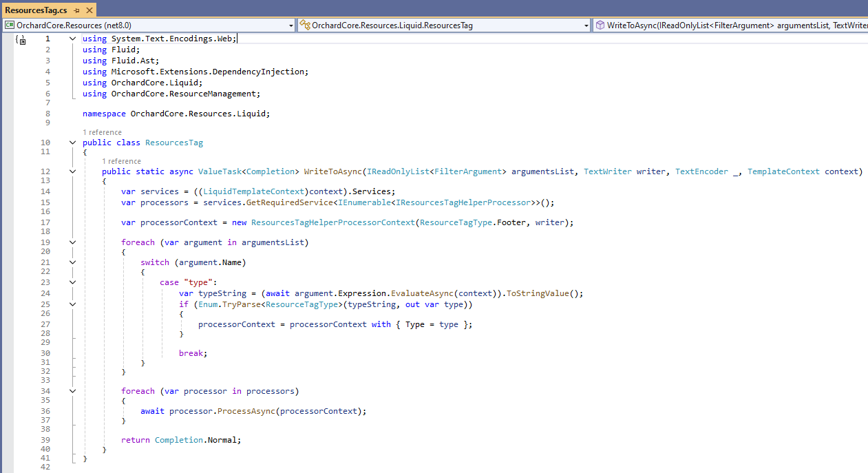868x473 pixels.
Task: Click 'ToStringValue' on line 24
Action: point(538,293)
